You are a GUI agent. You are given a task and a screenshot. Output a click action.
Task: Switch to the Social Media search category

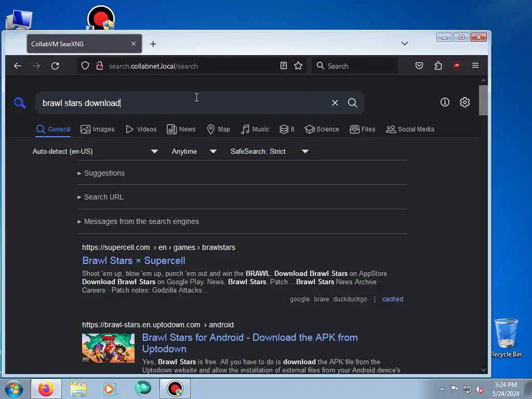pos(410,129)
